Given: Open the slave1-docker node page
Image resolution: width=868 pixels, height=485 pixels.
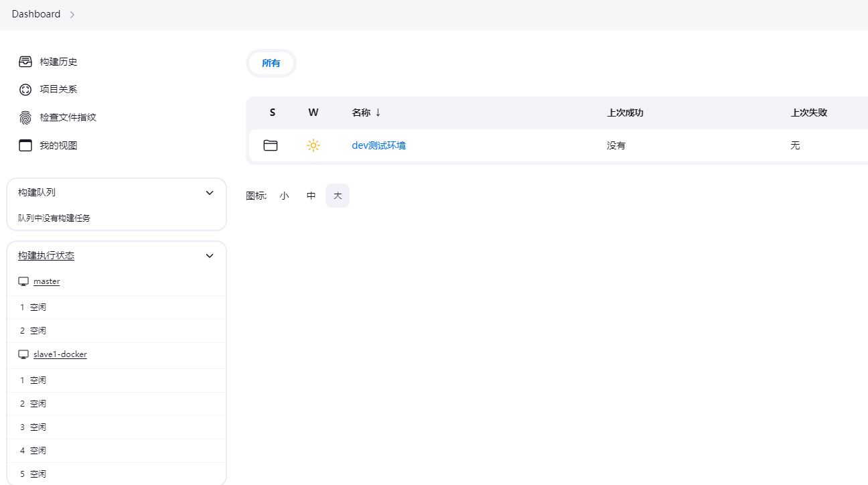Looking at the screenshot, I should click(x=60, y=354).
